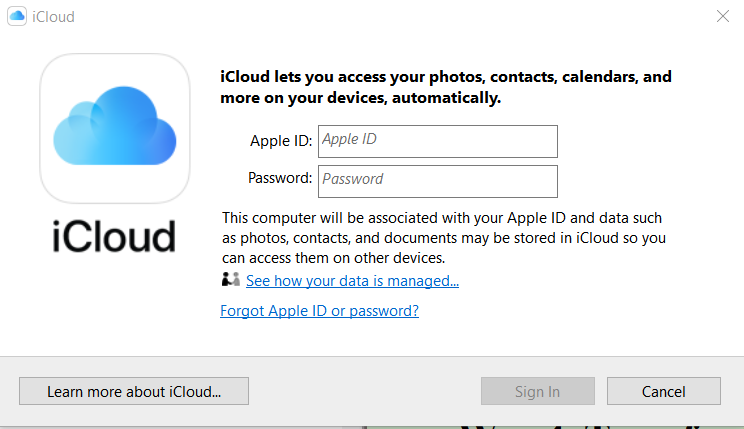Click the people icon beside data link
The image size is (744, 429).
(231, 280)
